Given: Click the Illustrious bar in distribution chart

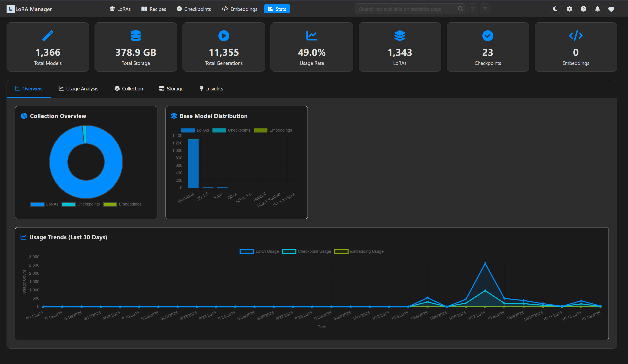Looking at the screenshot, I should 193,163.
